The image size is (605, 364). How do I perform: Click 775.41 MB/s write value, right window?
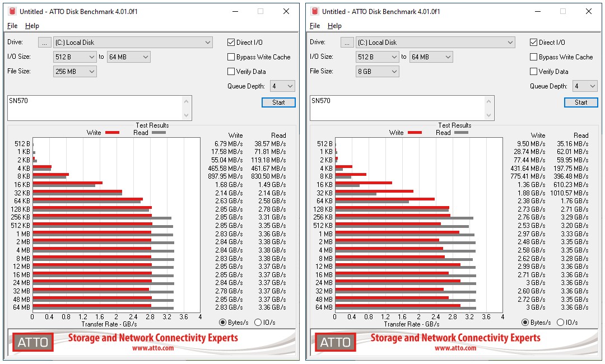[528, 176]
